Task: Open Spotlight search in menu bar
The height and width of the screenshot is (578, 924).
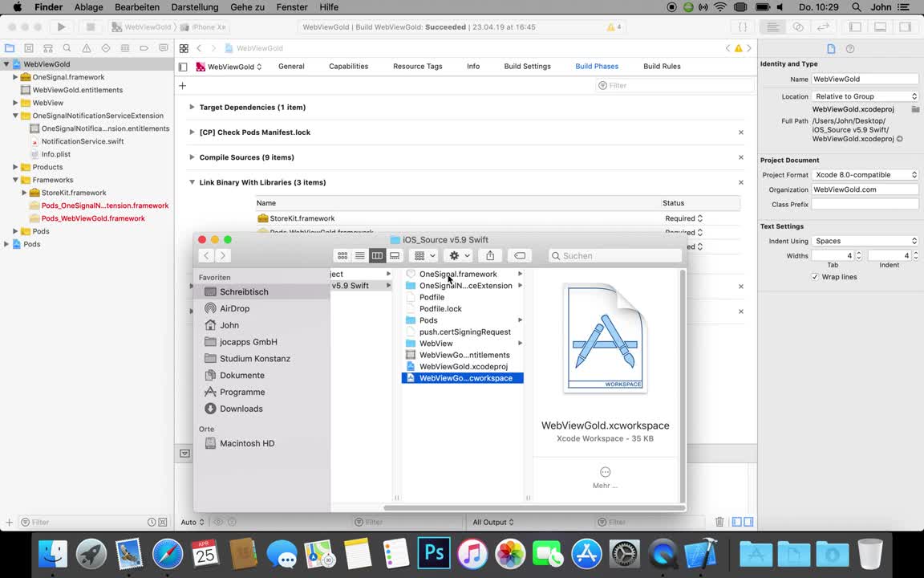Action: point(857,7)
